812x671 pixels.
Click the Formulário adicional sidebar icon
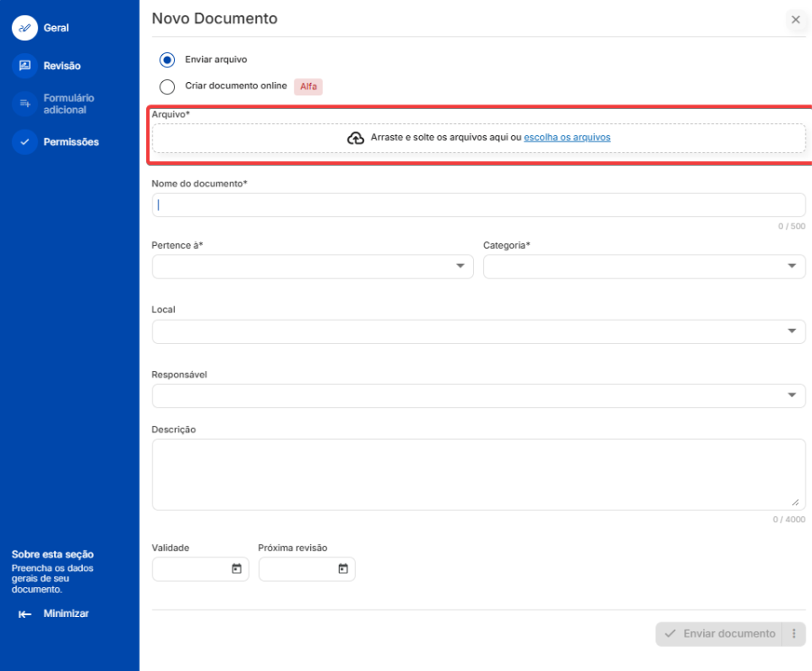(x=24, y=104)
